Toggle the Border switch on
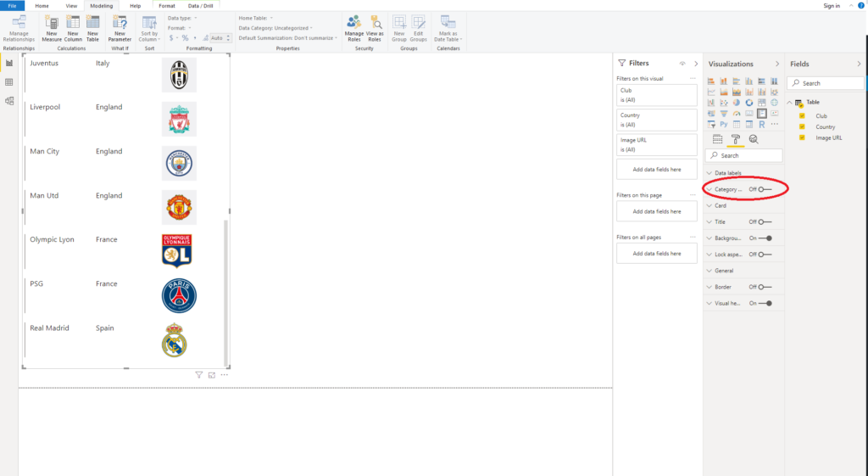868x476 pixels. coord(765,287)
